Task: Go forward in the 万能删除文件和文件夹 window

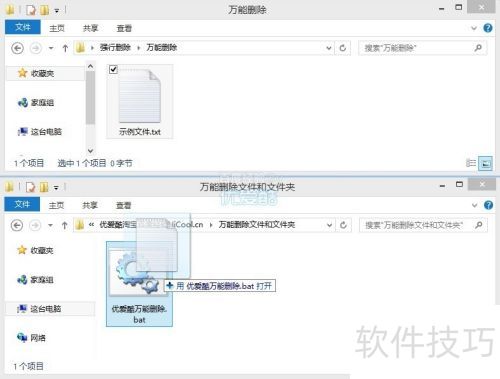Action: coord(35,225)
